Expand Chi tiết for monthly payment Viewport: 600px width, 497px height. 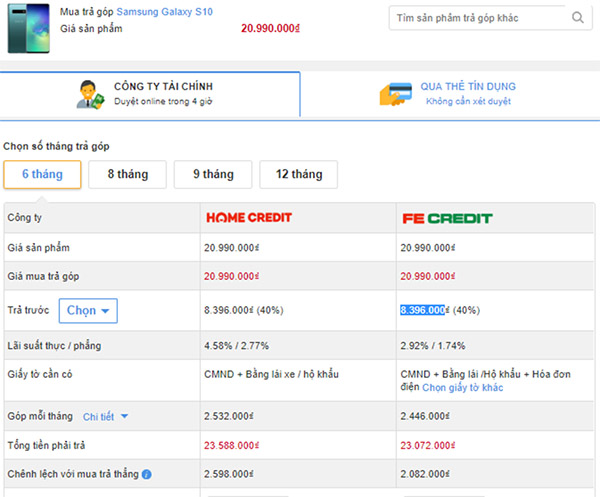[105, 417]
